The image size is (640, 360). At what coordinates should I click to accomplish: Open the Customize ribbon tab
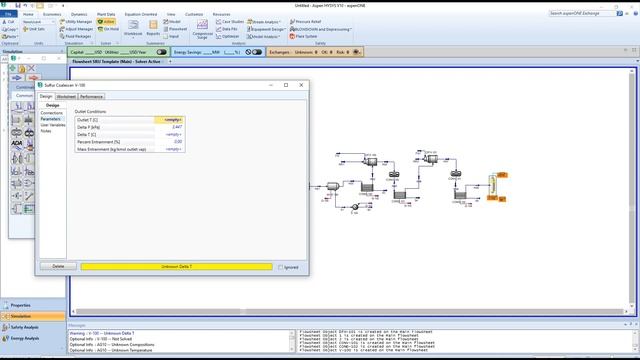tap(194, 14)
